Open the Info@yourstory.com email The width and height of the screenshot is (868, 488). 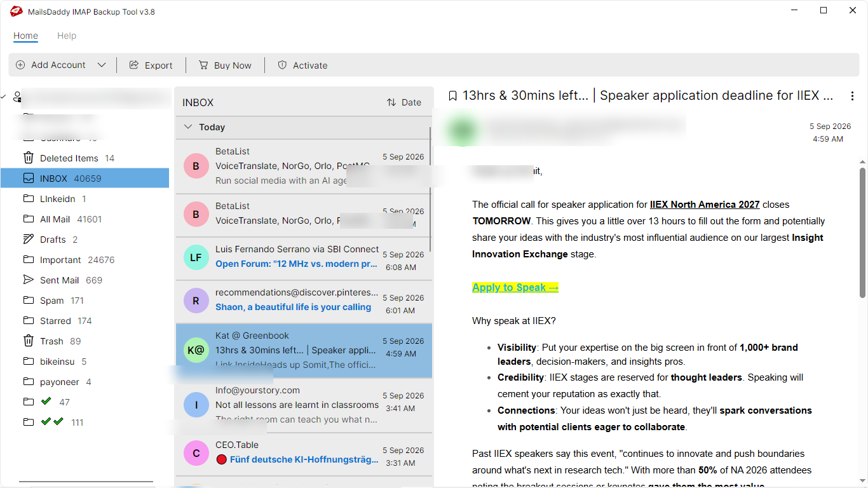[x=304, y=405]
